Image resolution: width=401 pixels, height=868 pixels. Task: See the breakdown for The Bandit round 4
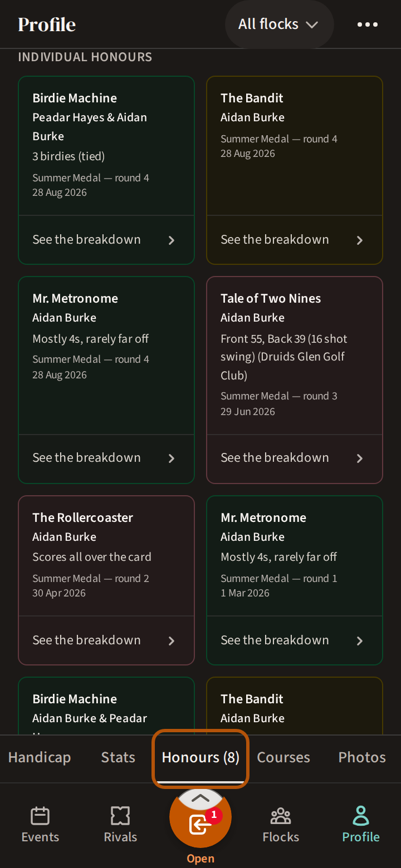[x=295, y=240]
